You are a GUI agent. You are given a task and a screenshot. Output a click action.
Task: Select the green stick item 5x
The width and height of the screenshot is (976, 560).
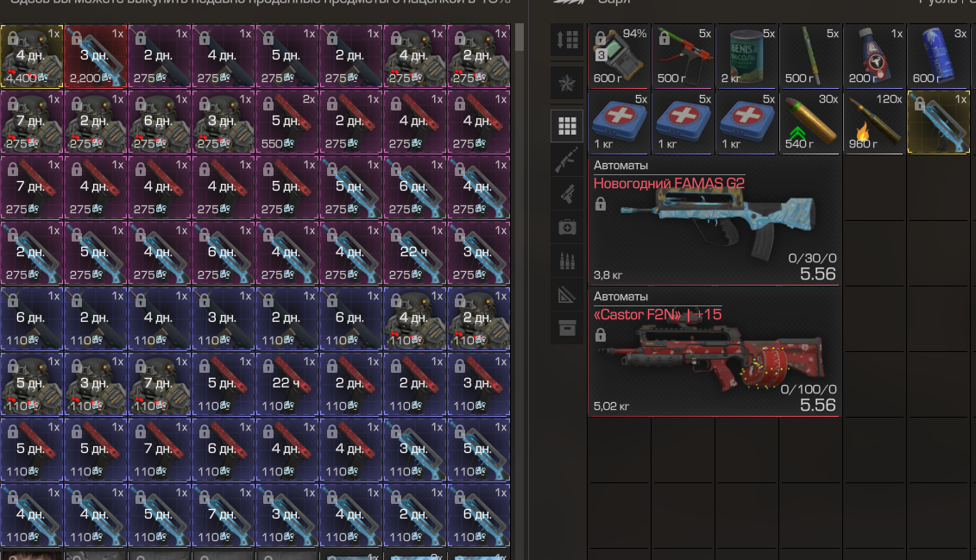coord(810,56)
